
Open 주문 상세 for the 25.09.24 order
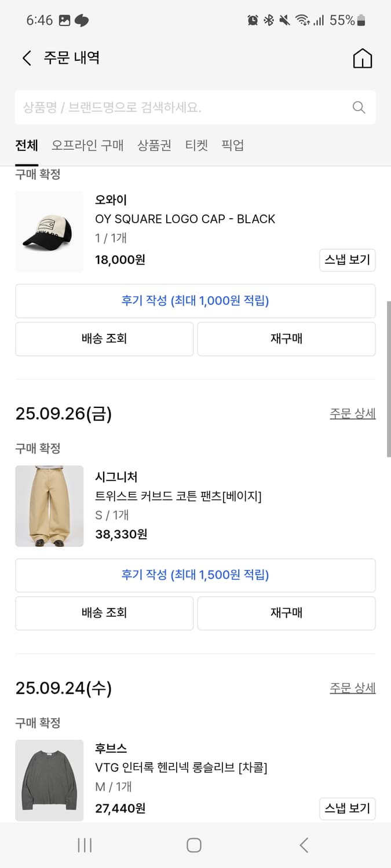pyautogui.click(x=353, y=687)
